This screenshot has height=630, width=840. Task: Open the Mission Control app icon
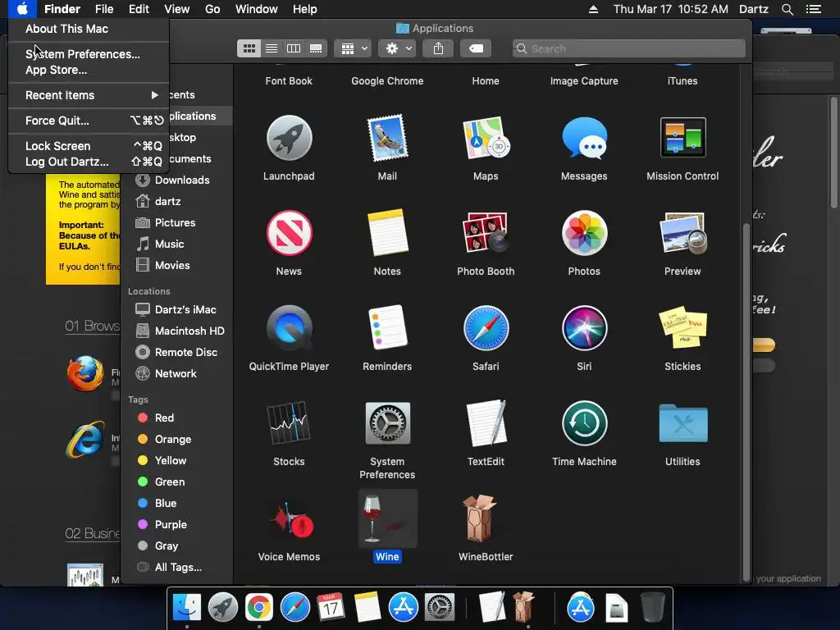(x=682, y=138)
